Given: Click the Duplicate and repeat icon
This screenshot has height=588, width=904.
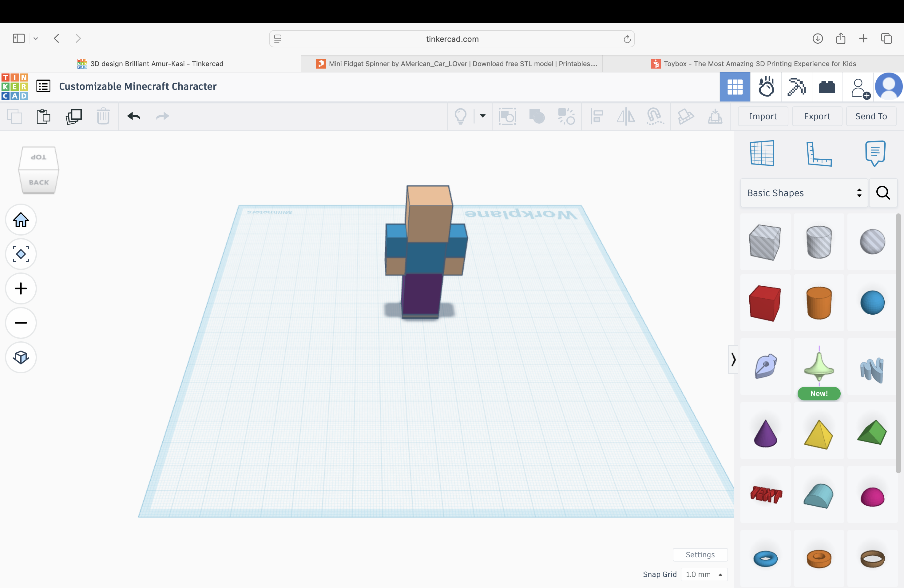Looking at the screenshot, I should pos(74,116).
